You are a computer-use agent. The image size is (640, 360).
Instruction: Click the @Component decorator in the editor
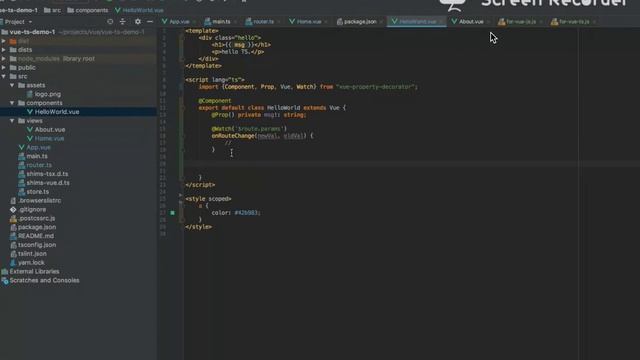click(x=215, y=101)
